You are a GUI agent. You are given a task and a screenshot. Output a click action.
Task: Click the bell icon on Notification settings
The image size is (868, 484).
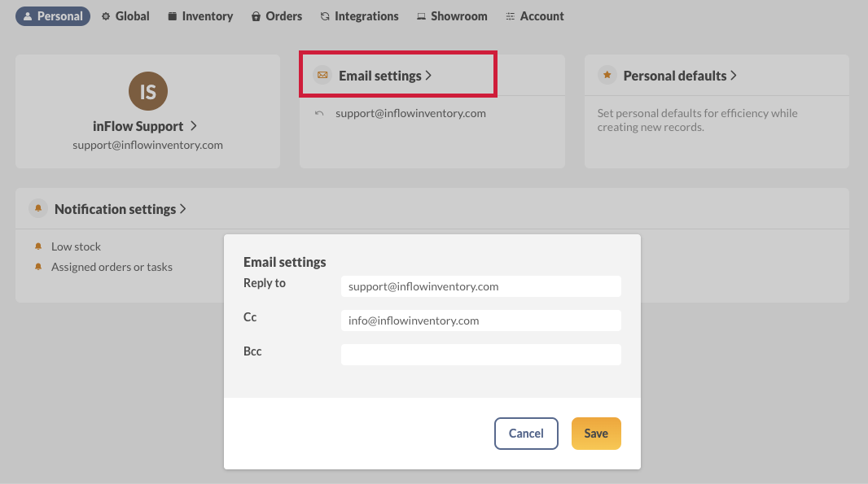(37, 208)
